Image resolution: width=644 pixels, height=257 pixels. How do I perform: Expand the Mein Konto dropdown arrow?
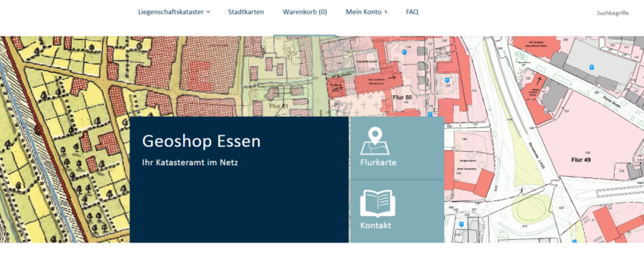pos(386,12)
